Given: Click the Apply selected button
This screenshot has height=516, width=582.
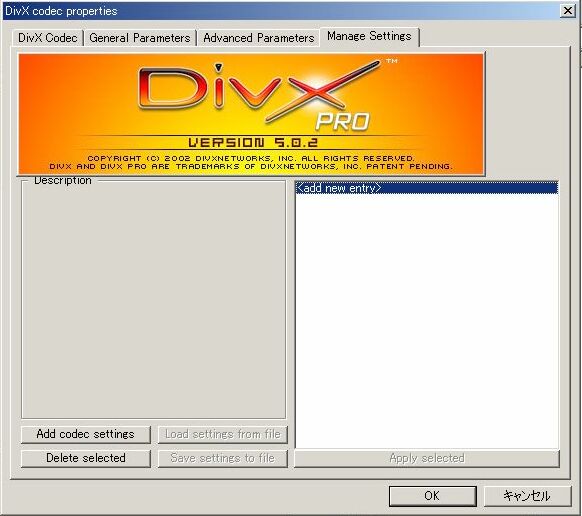Looking at the screenshot, I should click(x=427, y=458).
